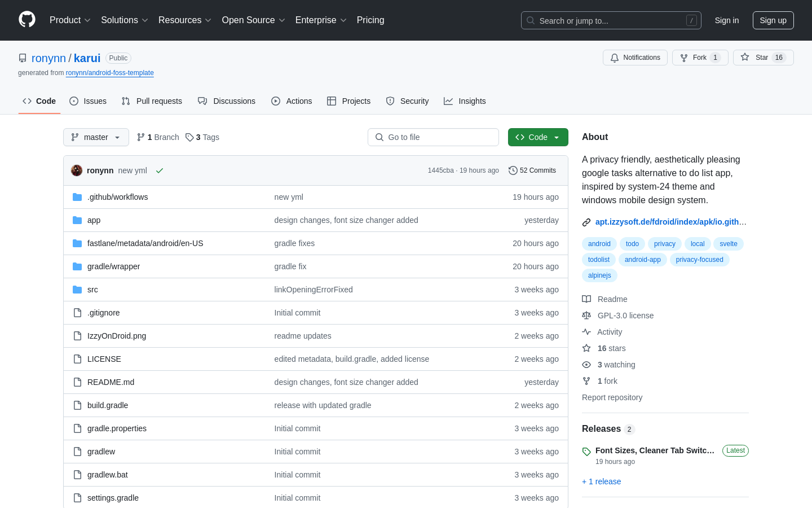812x508 pixels.
Task: Open the Insights tab
Action: coord(465,101)
